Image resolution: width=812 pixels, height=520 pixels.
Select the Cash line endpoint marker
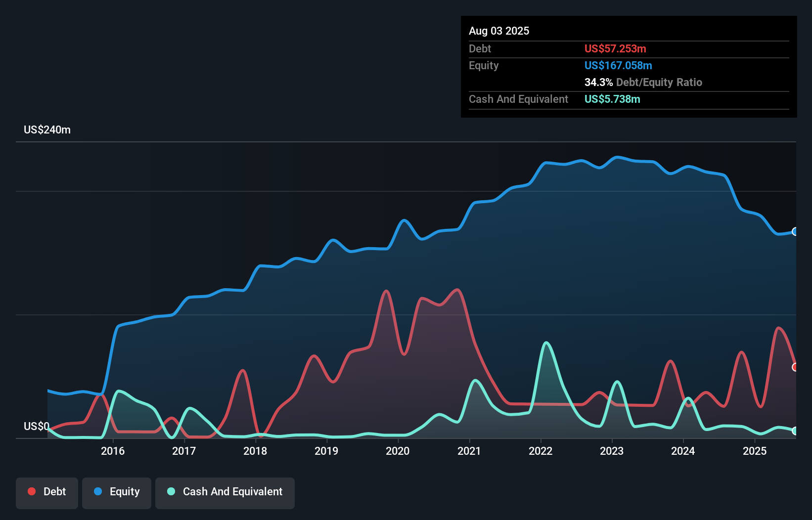pyautogui.click(x=795, y=430)
